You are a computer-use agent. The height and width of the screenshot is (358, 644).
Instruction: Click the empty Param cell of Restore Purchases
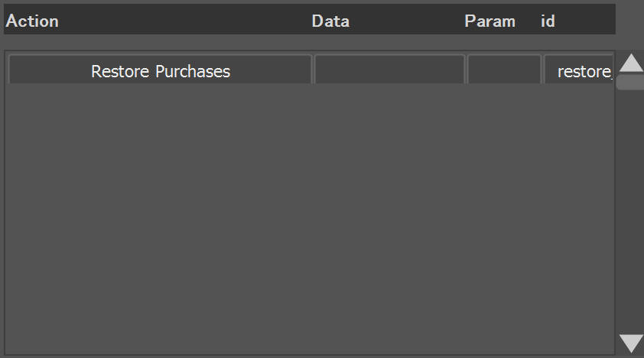pyautogui.click(x=504, y=70)
